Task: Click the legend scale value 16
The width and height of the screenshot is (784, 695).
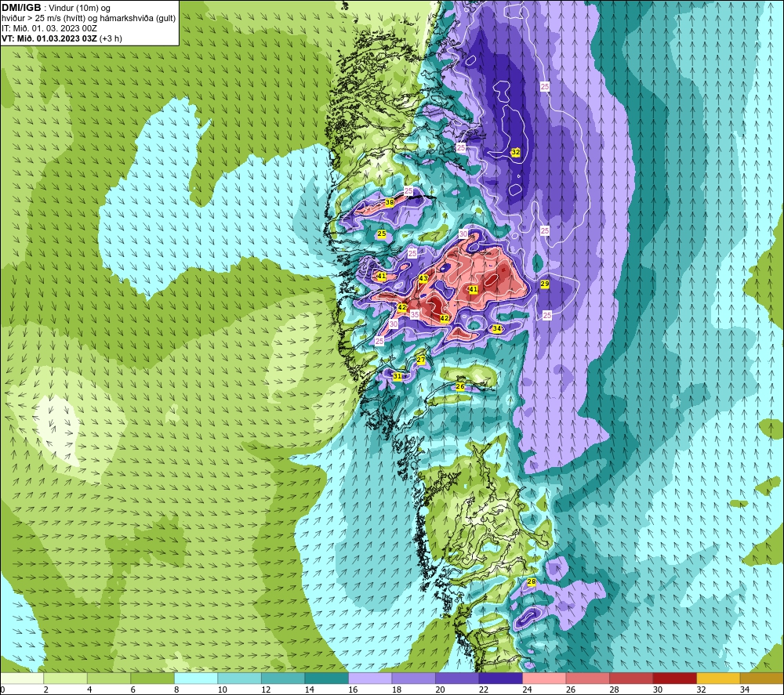Action: click(x=353, y=690)
